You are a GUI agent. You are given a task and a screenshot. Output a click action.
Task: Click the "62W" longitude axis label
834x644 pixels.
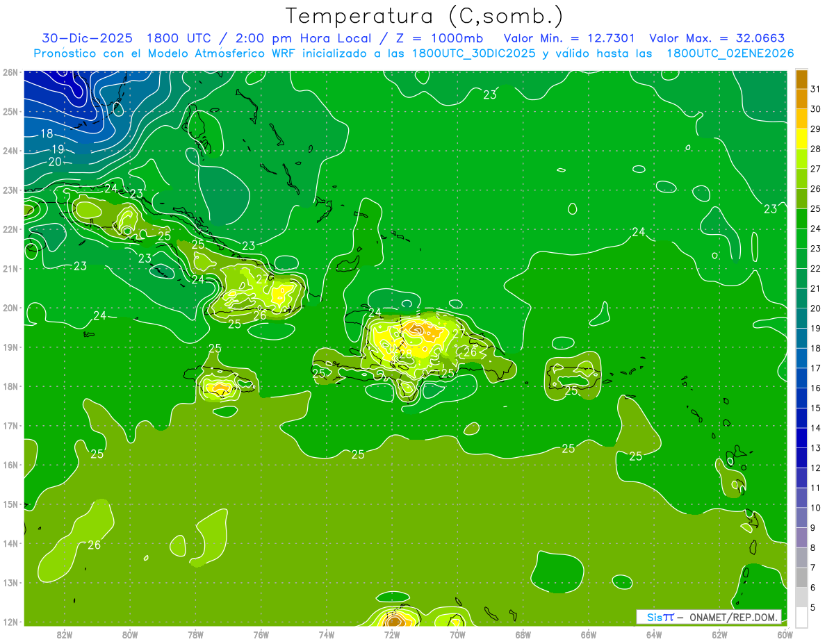point(719,634)
